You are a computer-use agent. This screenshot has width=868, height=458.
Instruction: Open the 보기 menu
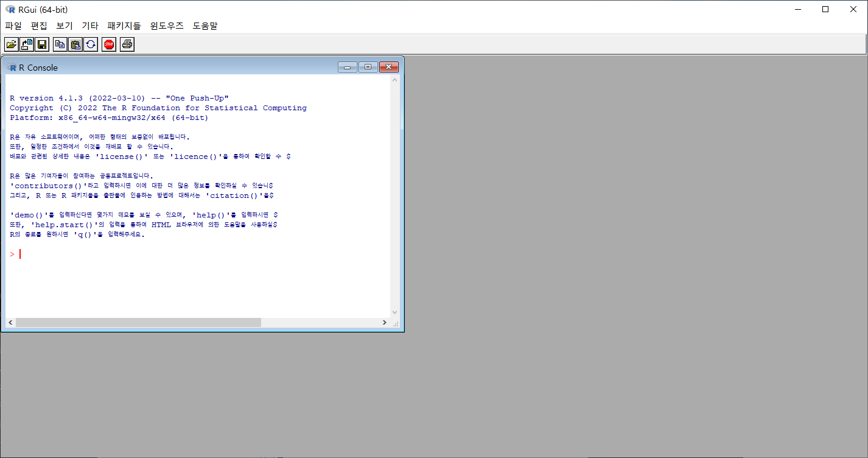click(65, 26)
